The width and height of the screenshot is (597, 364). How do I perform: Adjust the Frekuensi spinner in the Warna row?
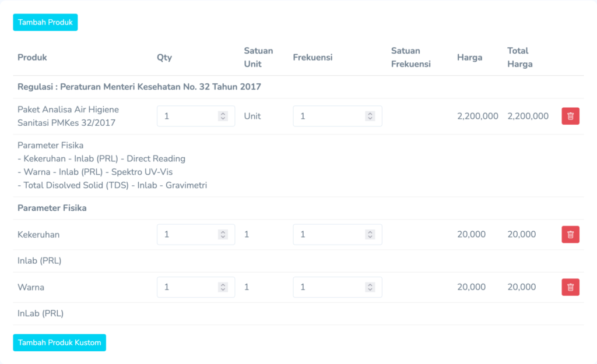click(x=370, y=287)
